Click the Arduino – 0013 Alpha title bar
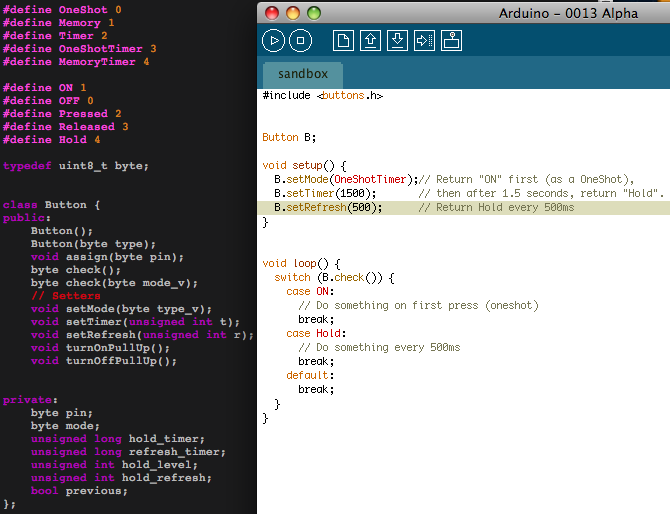This screenshot has width=670, height=514. click(570, 13)
